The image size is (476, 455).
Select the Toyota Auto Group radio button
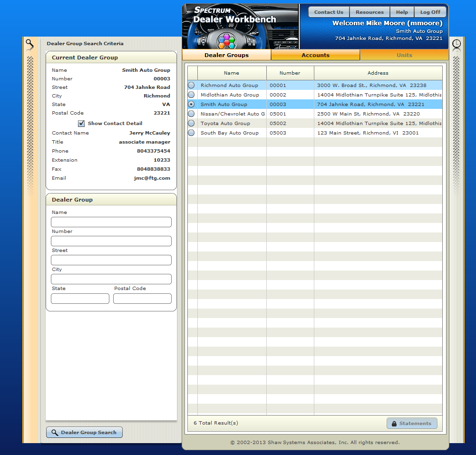(x=191, y=123)
